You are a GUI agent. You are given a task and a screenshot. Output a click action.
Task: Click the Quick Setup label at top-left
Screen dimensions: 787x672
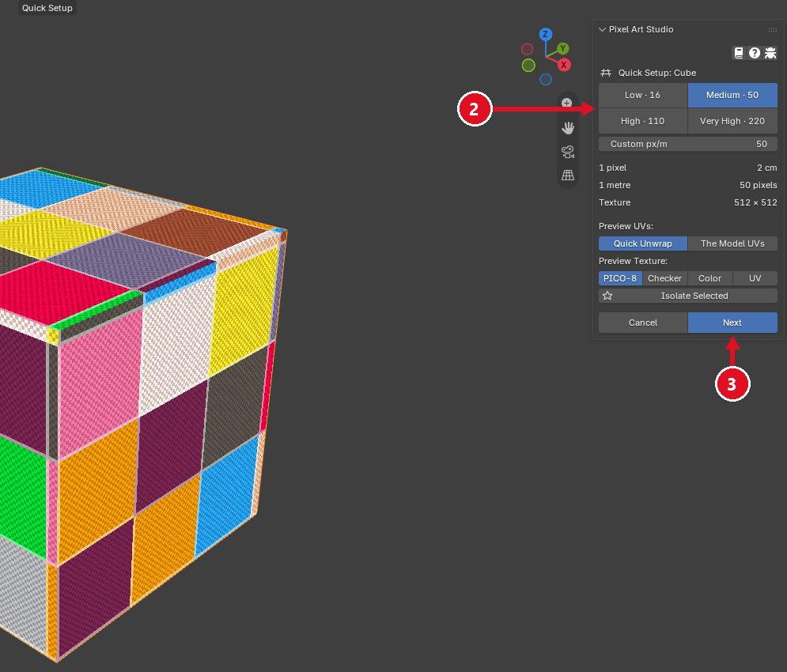[47, 8]
